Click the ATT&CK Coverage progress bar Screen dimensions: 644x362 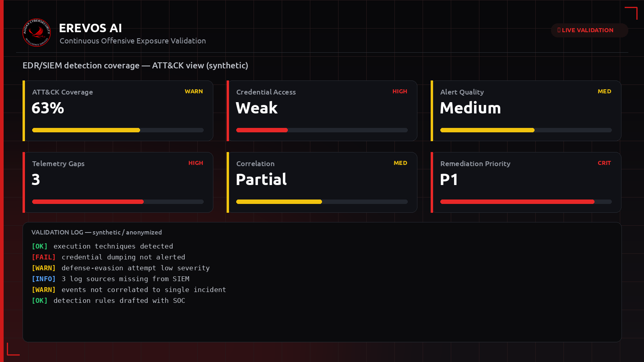118,130
